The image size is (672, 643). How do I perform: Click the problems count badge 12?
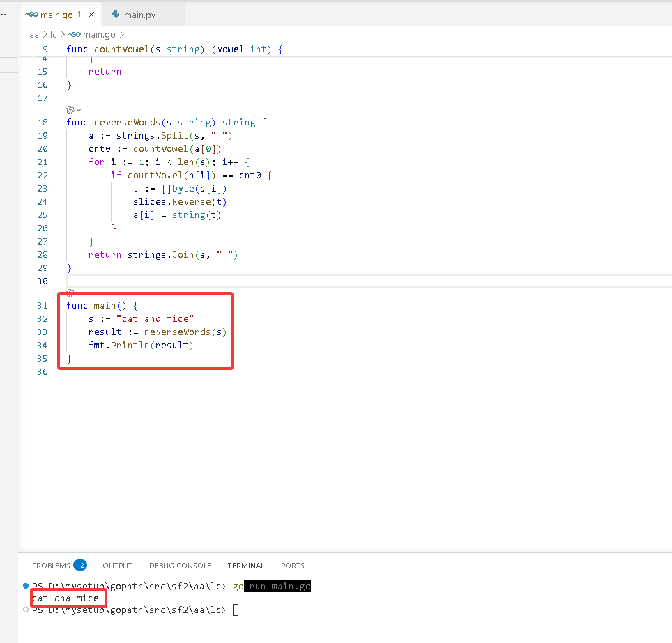[x=80, y=565]
